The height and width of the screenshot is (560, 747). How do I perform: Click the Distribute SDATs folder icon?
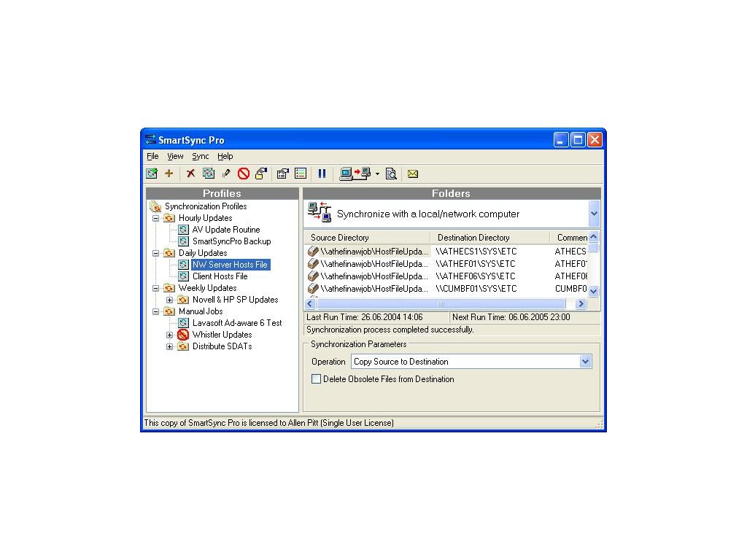click(183, 346)
